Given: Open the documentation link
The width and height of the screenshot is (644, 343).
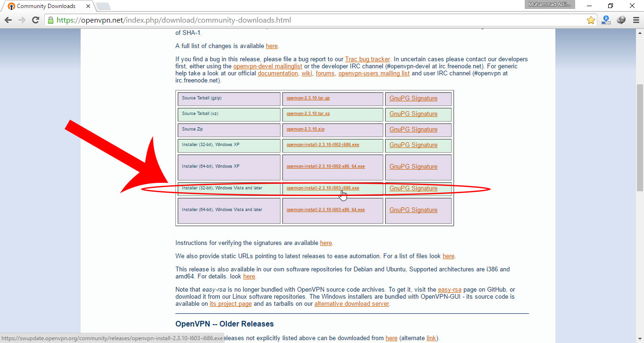Looking at the screenshot, I should pos(278,73).
